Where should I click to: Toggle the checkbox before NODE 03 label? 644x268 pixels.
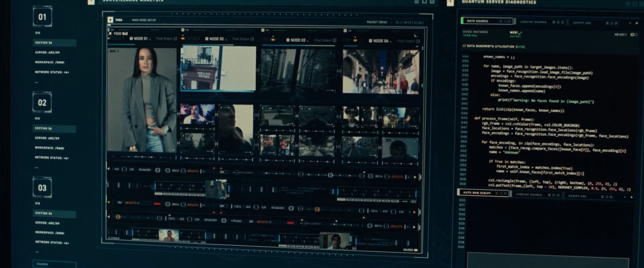coord(288,40)
